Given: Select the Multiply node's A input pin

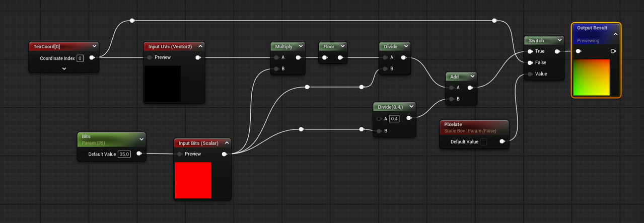Looking at the screenshot, I should pos(276,57).
